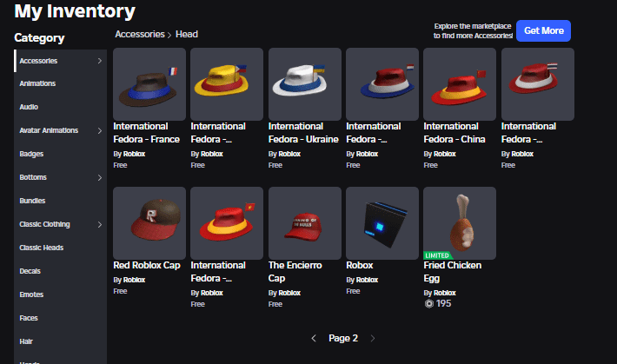This screenshot has width=617, height=364.
Task: Open the International Fedora - China hat image
Action: coord(460,84)
